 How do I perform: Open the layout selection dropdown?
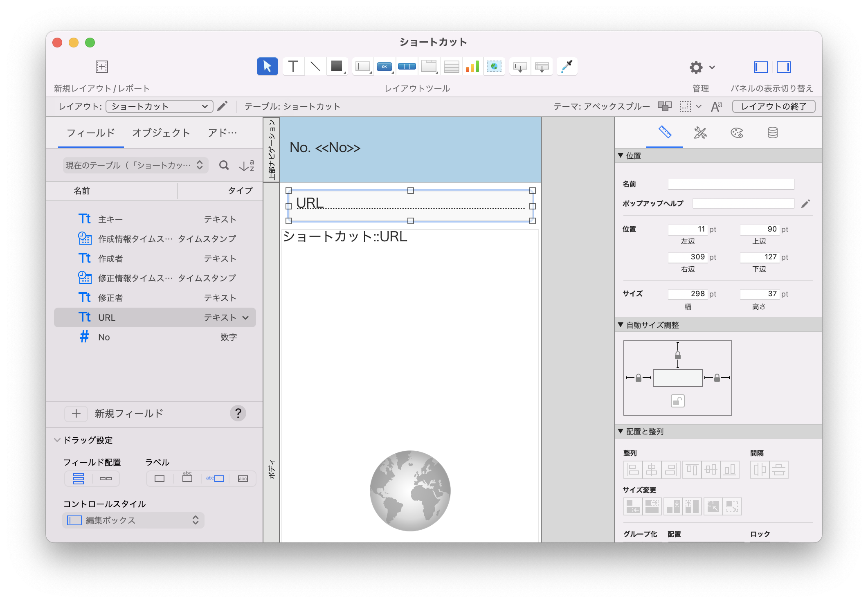[160, 106]
